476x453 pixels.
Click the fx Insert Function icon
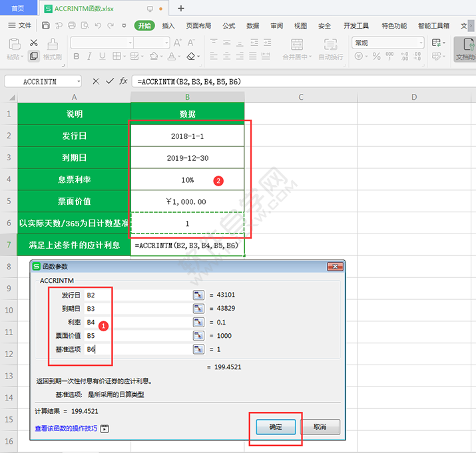tap(123, 81)
